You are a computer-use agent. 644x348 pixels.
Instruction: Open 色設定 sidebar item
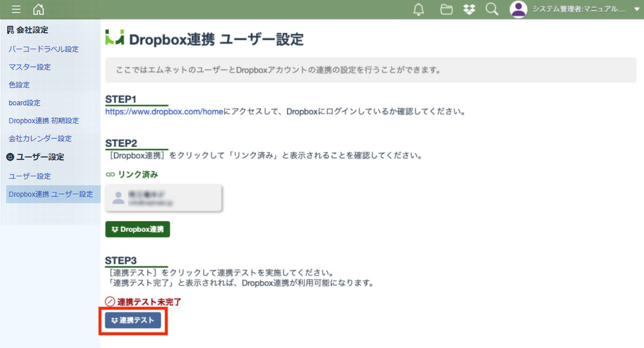[x=19, y=85]
